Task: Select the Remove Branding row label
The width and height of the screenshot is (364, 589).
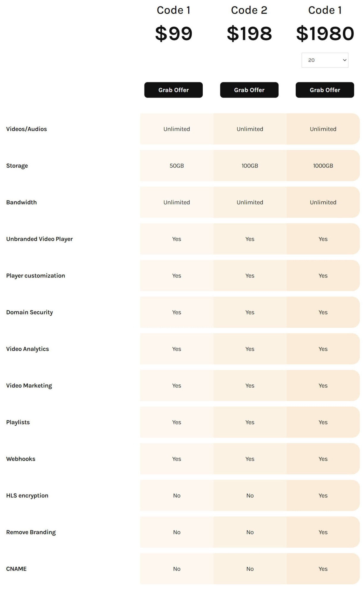Action: click(31, 532)
